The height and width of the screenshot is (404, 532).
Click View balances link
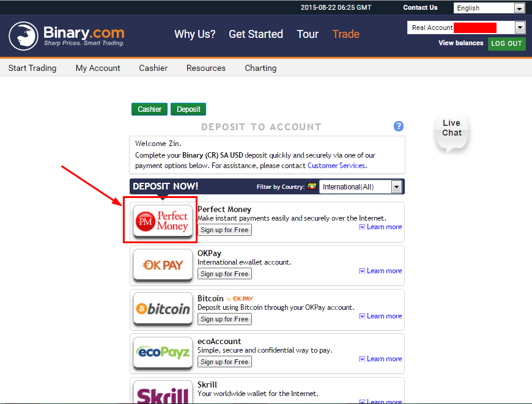(x=460, y=43)
